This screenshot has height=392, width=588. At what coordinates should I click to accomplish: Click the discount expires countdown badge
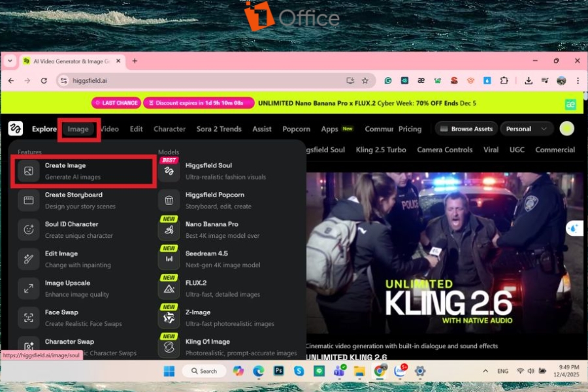coord(199,103)
